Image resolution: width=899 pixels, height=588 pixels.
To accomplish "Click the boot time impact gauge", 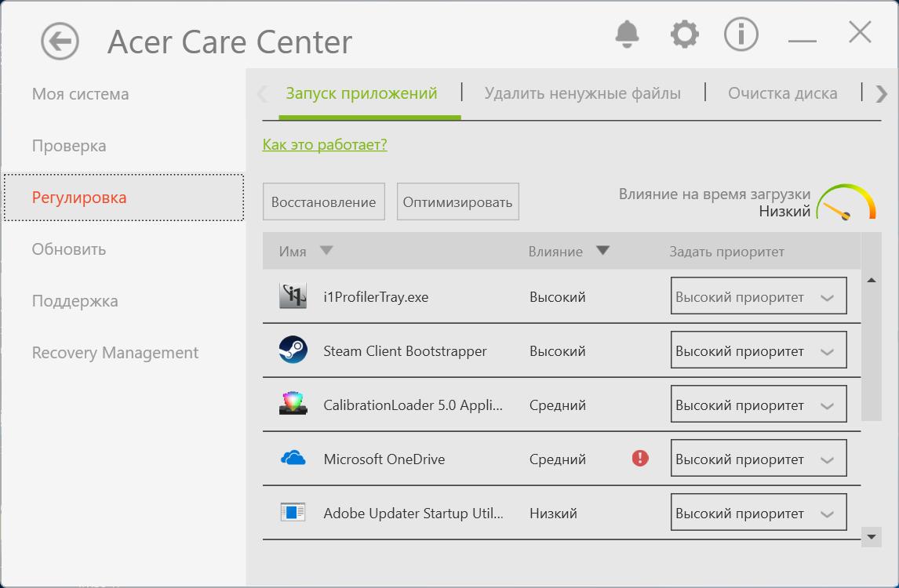I will (x=846, y=201).
